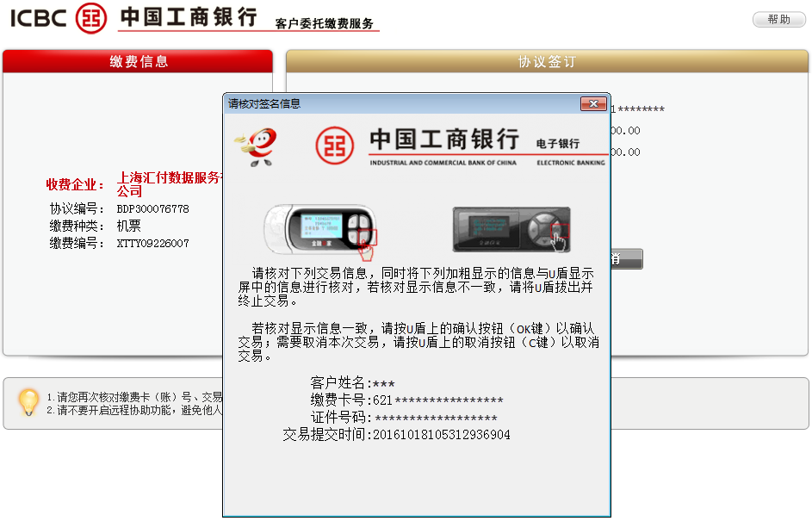Click the tip line starting with 1.请您再次核对
This screenshot has width=812, height=521.
pos(134,397)
